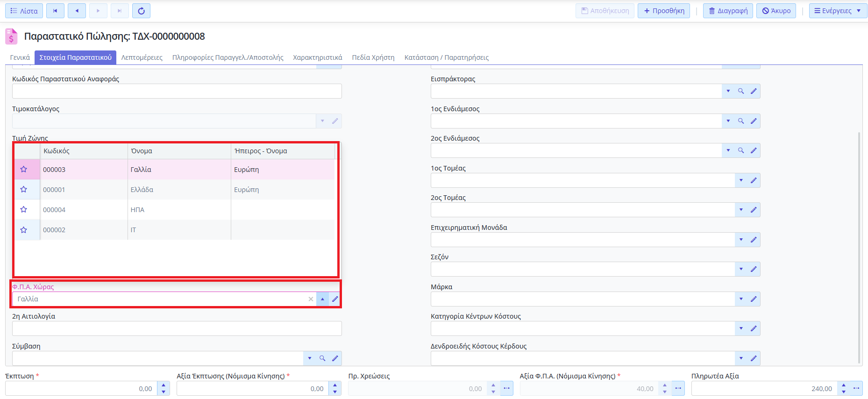
Task: Click search icon in Σύμβαση field
Action: click(x=322, y=358)
